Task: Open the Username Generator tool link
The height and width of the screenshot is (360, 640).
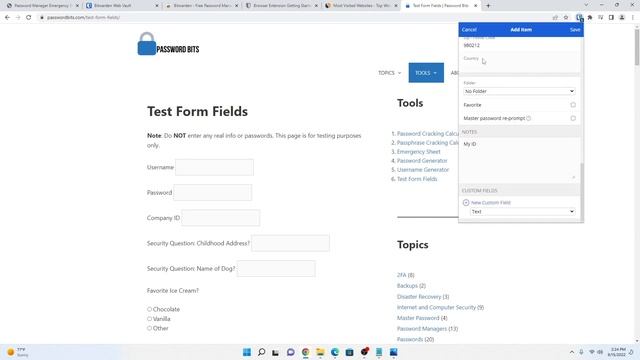Action: [423, 170]
